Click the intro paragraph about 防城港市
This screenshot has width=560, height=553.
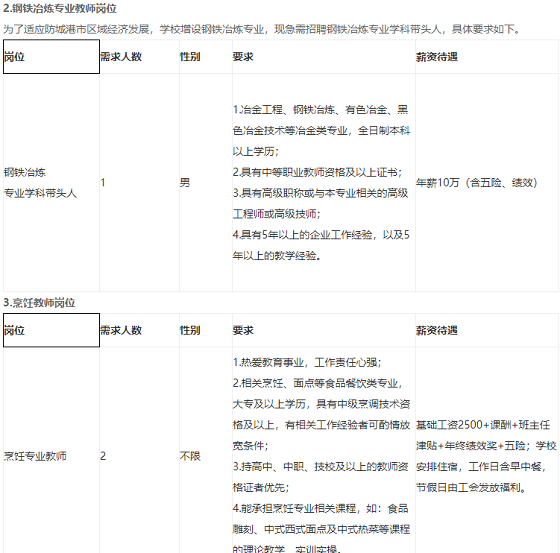pos(262,29)
